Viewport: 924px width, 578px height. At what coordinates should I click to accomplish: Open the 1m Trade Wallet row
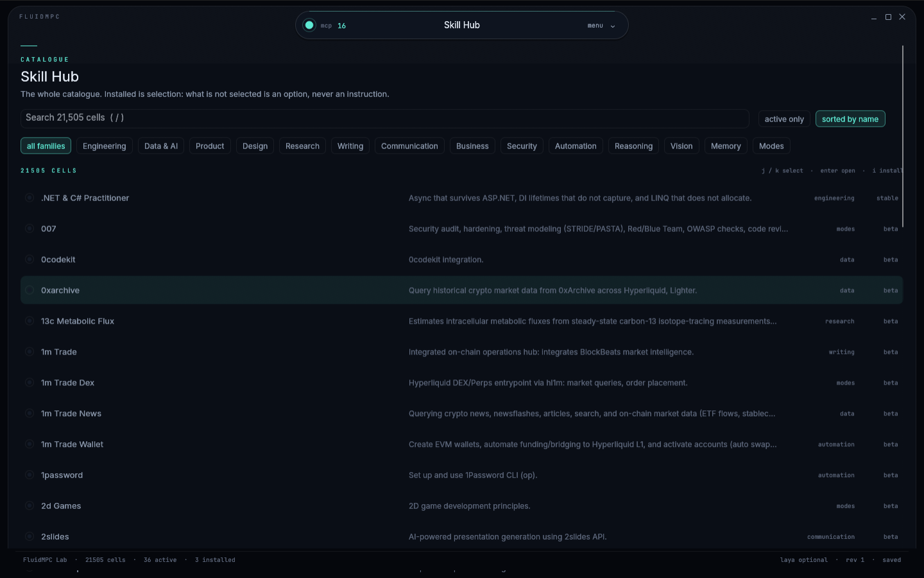click(x=461, y=444)
